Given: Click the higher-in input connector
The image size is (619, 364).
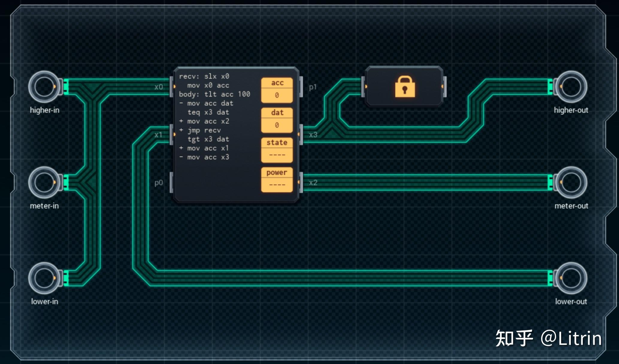Looking at the screenshot, I should 44,87.
